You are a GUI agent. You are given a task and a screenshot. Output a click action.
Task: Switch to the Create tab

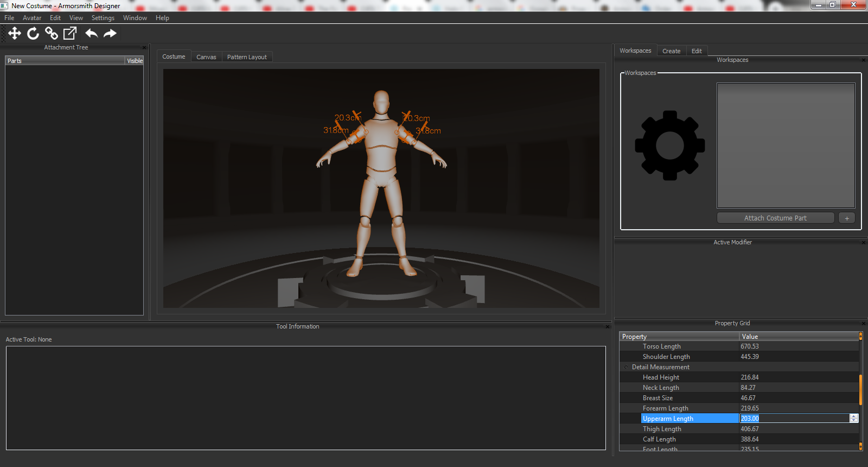coord(671,51)
